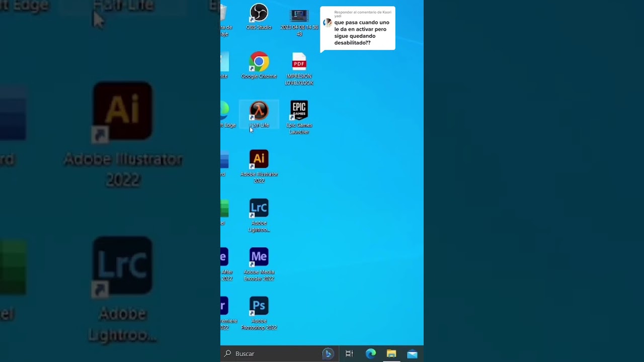The width and height of the screenshot is (644, 362).
Task: Click the commenter avatar in the comment bubble
Action: (x=328, y=23)
